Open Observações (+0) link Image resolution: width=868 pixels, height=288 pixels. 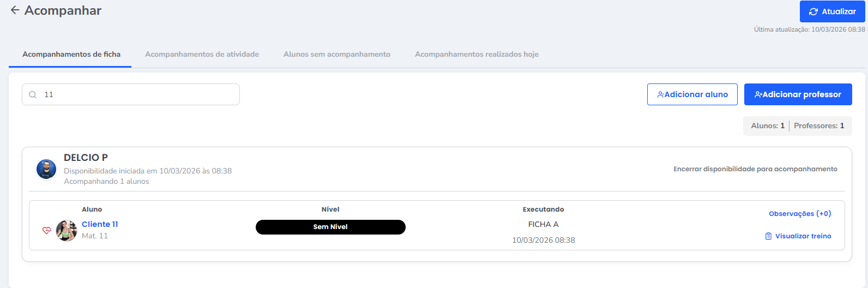coord(800,214)
